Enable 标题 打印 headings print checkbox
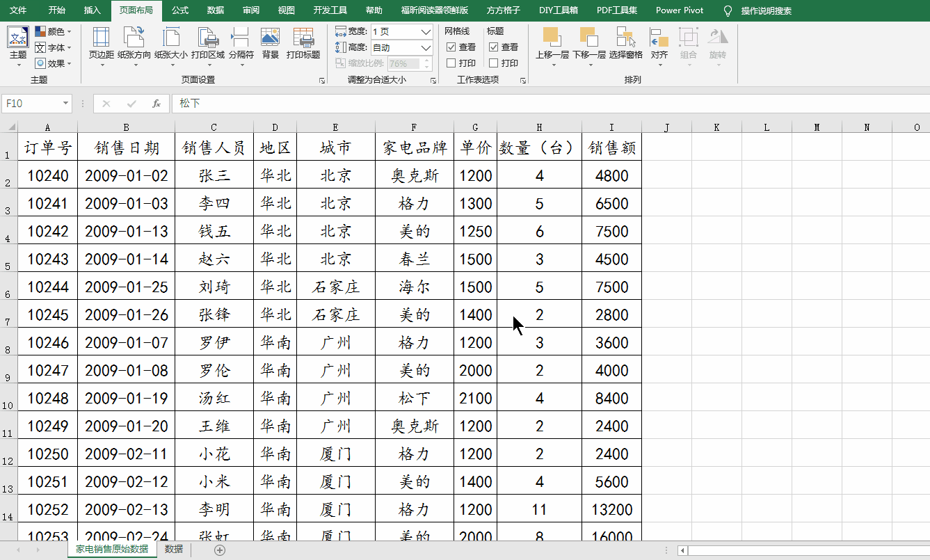Screen dimensions: 930x560 click(x=493, y=63)
